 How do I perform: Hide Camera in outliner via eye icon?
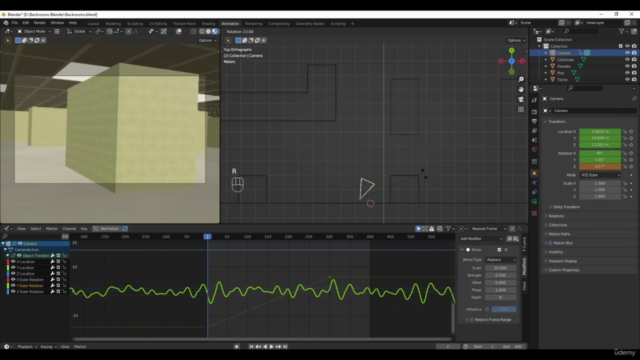click(627, 53)
